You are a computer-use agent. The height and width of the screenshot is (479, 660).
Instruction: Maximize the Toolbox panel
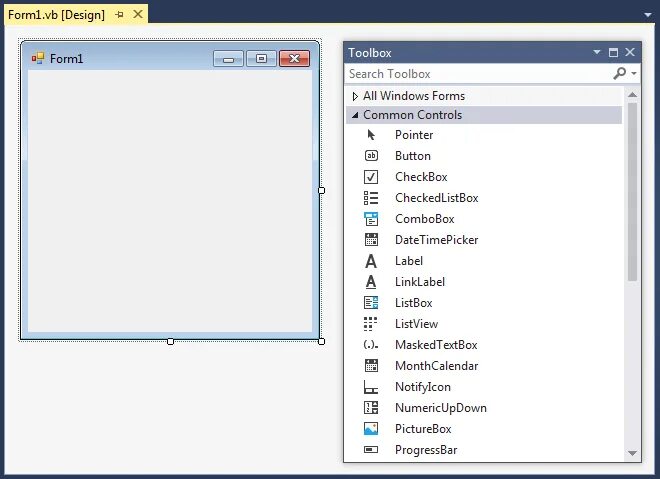click(x=613, y=52)
